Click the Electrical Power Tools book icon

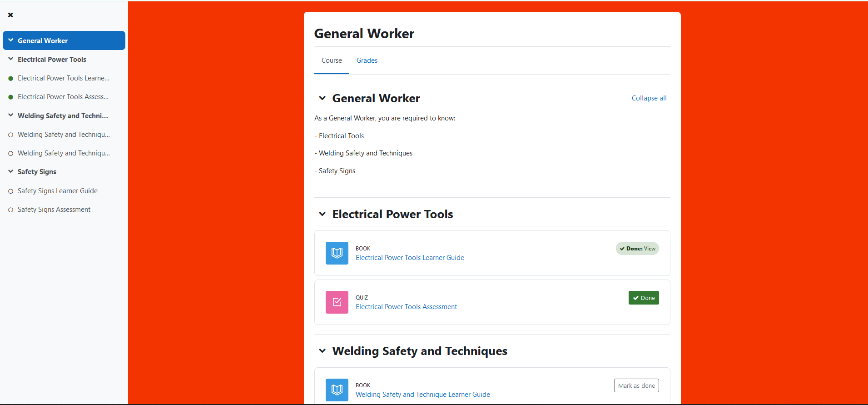(x=337, y=253)
